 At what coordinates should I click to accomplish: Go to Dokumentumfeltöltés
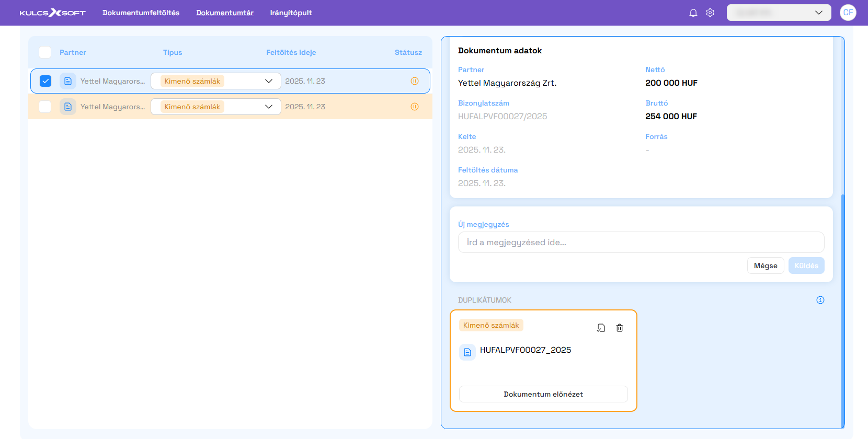point(141,13)
